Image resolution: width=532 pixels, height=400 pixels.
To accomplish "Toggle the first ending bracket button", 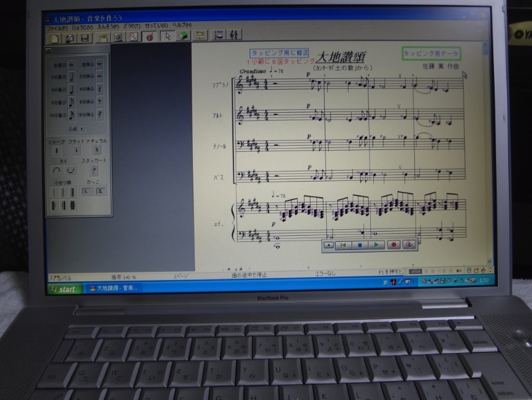I will [86, 191].
